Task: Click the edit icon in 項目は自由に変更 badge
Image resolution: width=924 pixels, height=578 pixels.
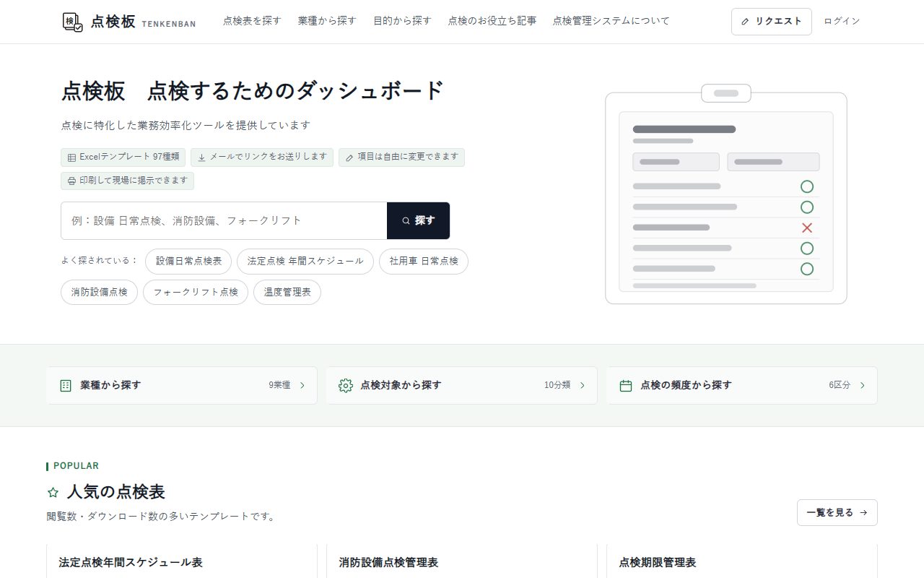Action: tap(349, 158)
